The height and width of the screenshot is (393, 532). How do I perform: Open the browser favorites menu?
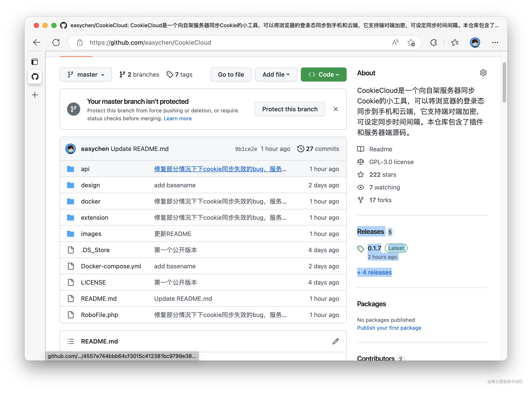[x=455, y=42]
